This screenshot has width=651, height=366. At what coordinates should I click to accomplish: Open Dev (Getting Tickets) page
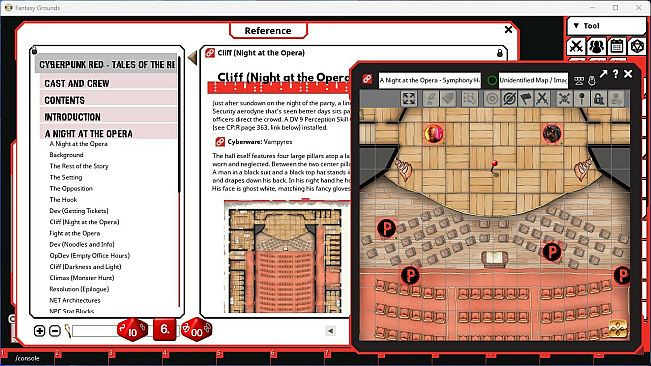pyautogui.click(x=79, y=211)
